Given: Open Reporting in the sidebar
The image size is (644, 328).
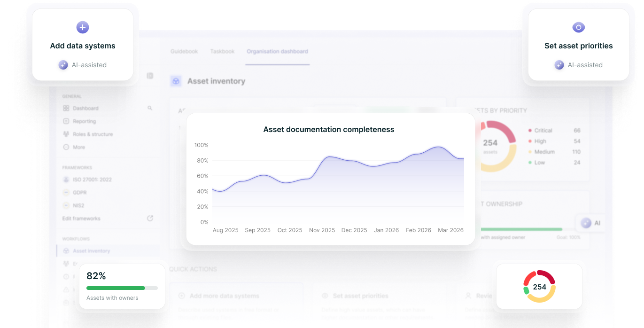Looking at the screenshot, I should (x=85, y=121).
